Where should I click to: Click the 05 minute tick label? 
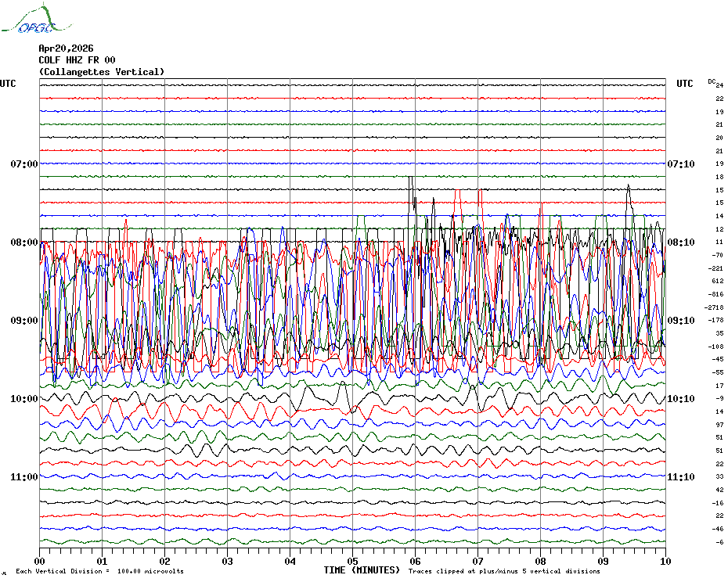click(x=352, y=561)
